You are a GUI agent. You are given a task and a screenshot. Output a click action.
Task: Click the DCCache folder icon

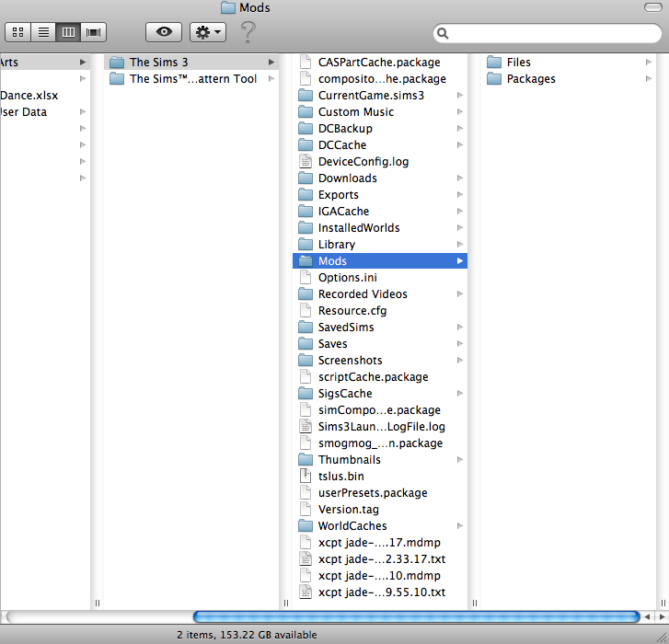tap(306, 145)
